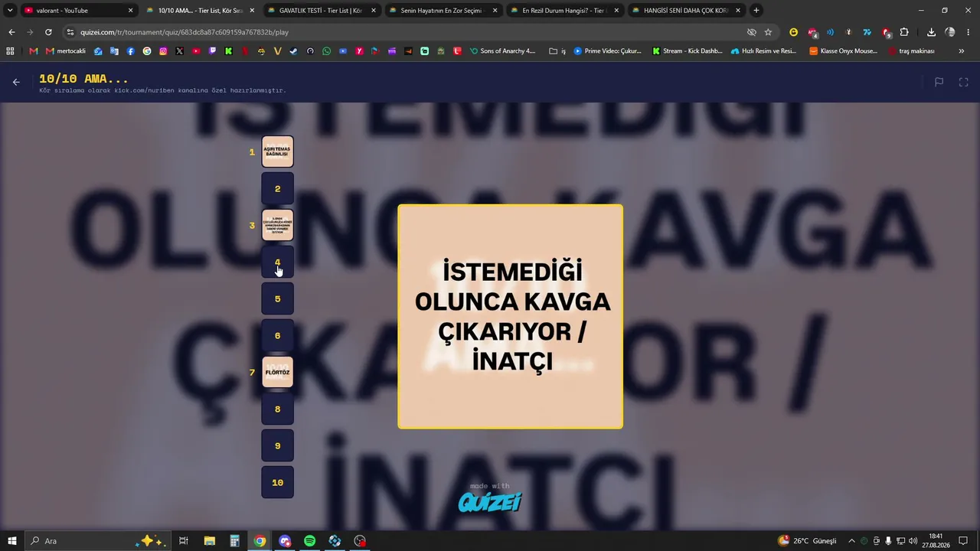
Task: Open the Instagram bookmark
Action: 163,51
